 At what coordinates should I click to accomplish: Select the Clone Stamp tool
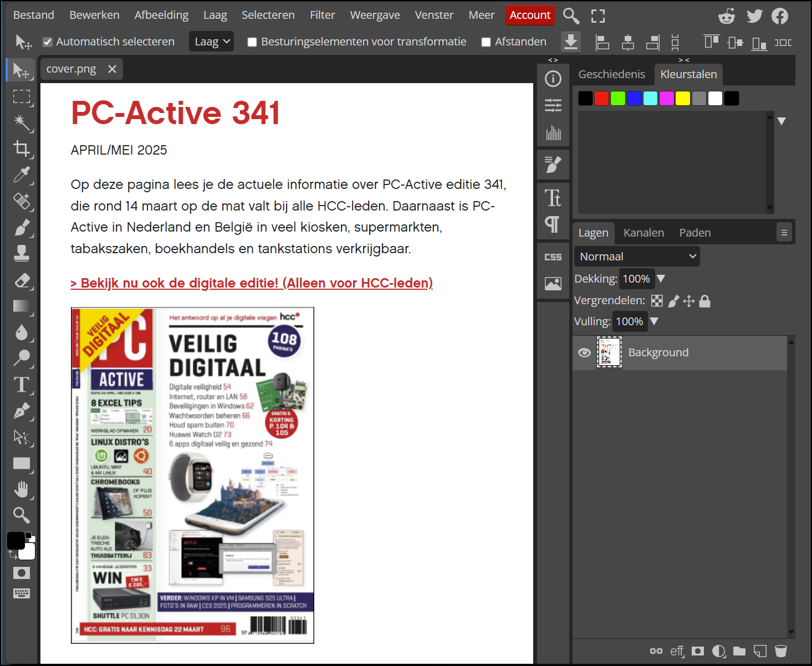tap(22, 254)
